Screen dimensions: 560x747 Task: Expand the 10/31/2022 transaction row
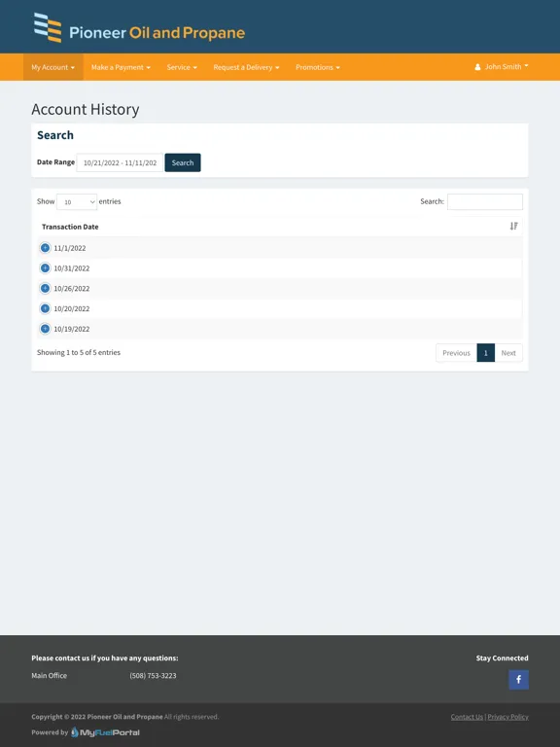click(x=46, y=268)
